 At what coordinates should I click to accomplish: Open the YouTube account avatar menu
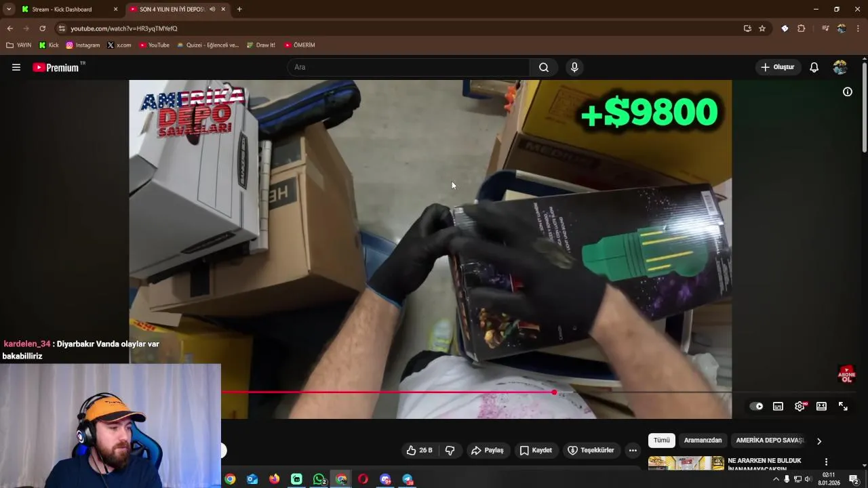pos(840,67)
